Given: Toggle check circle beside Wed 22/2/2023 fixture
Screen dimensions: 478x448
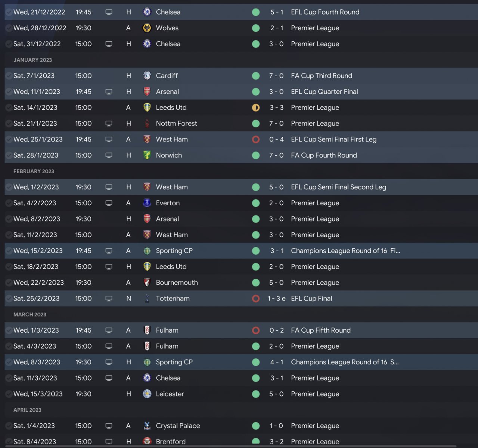Looking at the screenshot, I should coord(9,283).
